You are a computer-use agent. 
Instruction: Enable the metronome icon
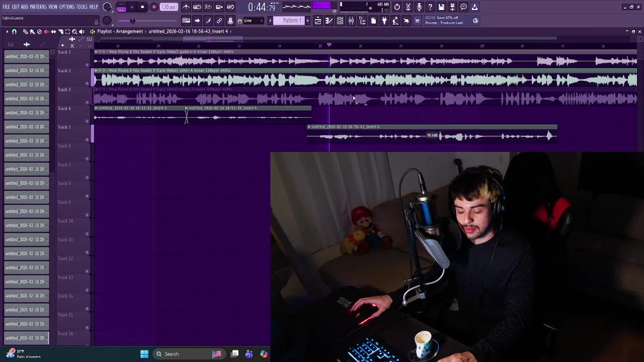click(186, 7)
